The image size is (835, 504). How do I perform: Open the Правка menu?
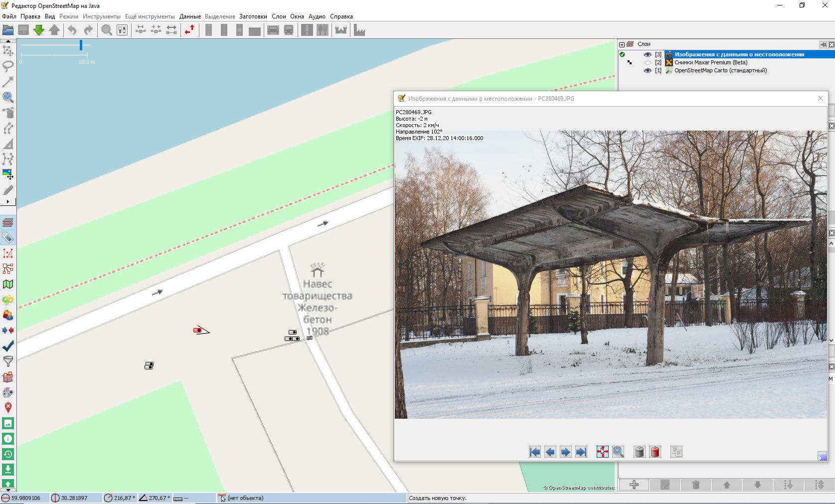click(30, 16)
